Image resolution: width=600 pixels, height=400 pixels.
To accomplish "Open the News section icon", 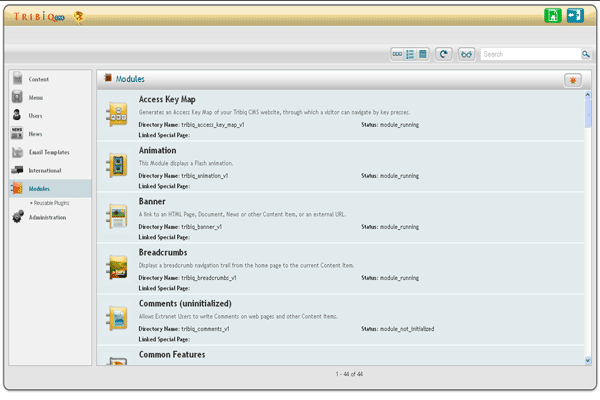I will click(17, 133).
